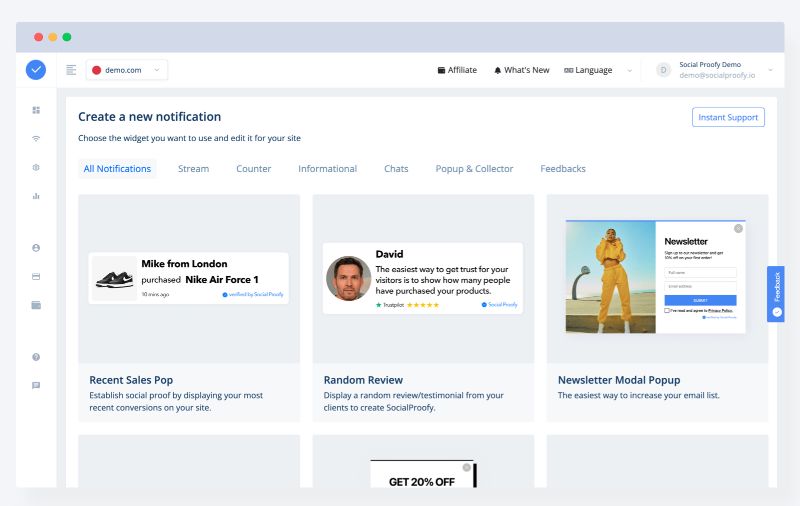The width and height of the screenshot is (800, 506).
Task: Switch to the Informational tab
Action: (x=328, y=169)
